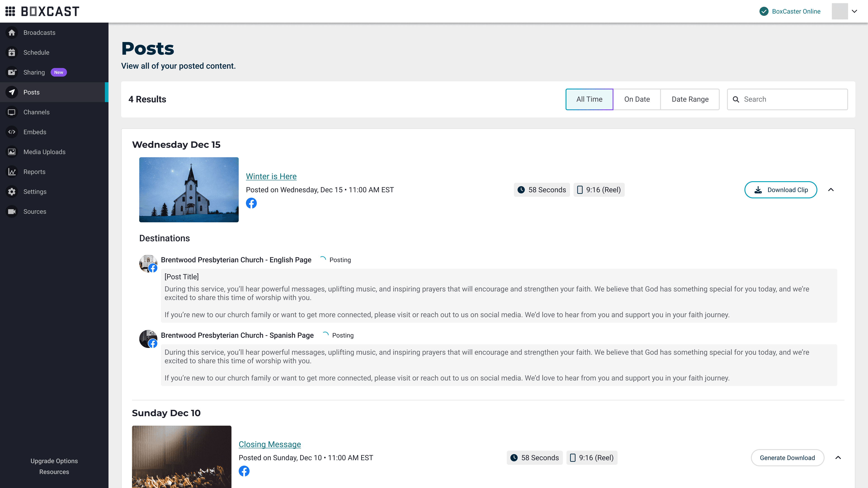868x488 pixels.
Task: Open Embeds via code icon
Action: [12, 132]
